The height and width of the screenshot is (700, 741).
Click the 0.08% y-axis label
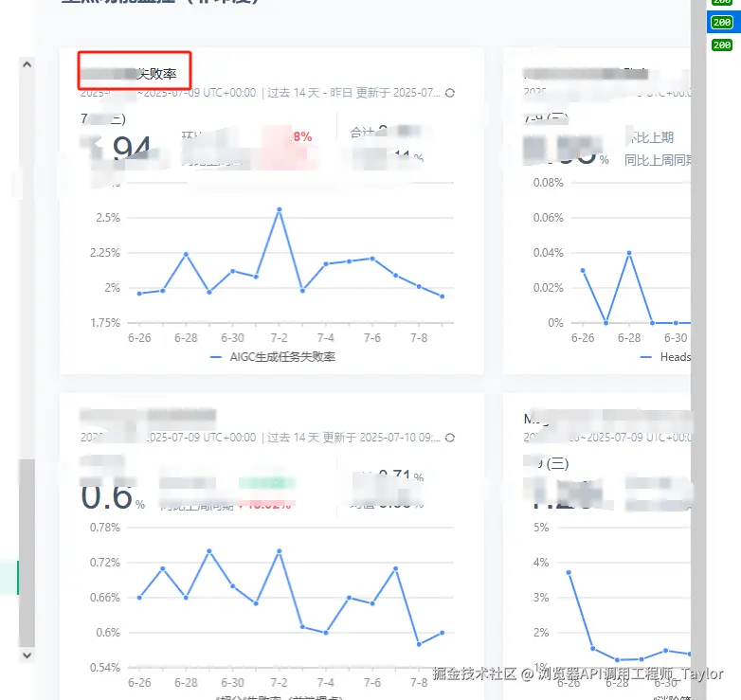pyautogui.click(x=549, y=183)
